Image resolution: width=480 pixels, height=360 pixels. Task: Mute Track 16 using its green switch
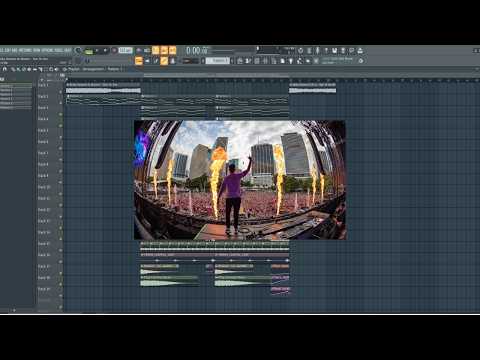60,262
